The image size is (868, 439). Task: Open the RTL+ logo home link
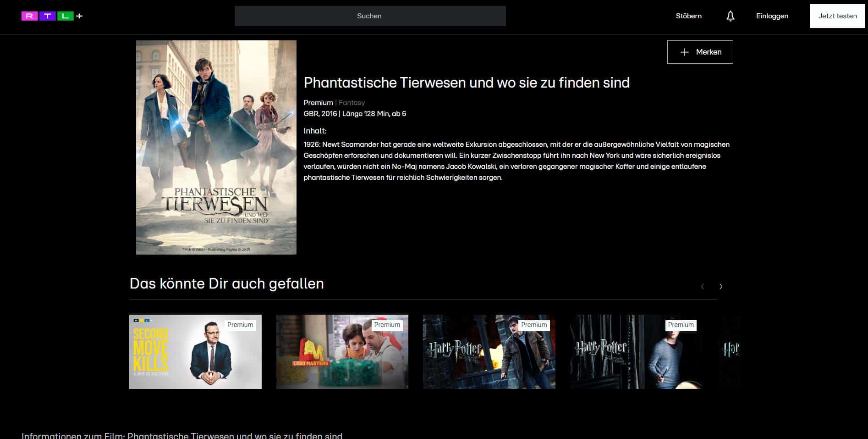pos(52,16)
